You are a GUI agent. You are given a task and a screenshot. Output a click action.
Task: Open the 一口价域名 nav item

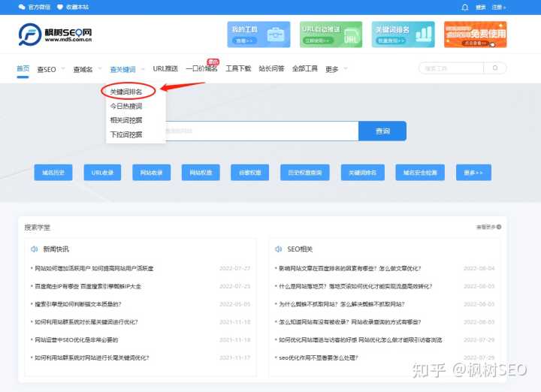(x=202, y=68)
